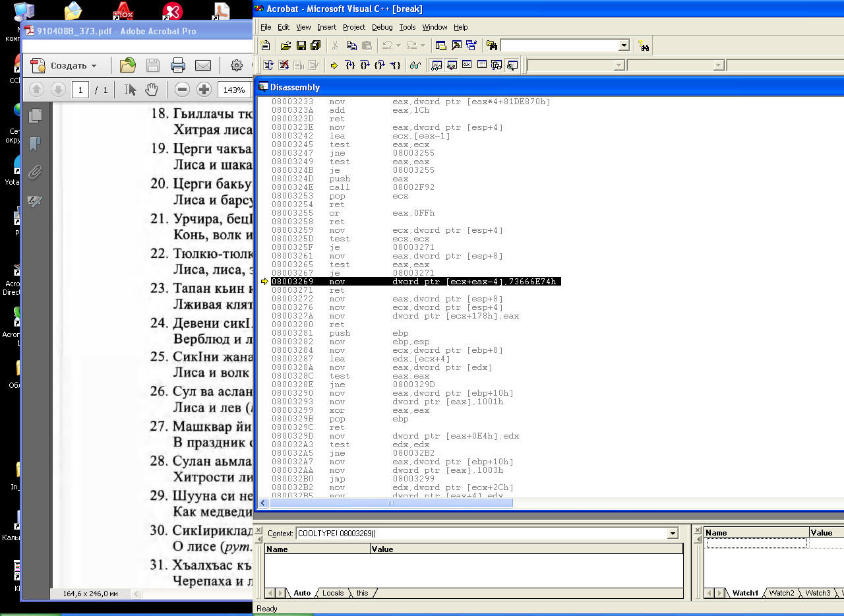Show Bookmarks panel in Acrobat sidebar
Viewport: 844px width, 616px height.
pos(36,144)
